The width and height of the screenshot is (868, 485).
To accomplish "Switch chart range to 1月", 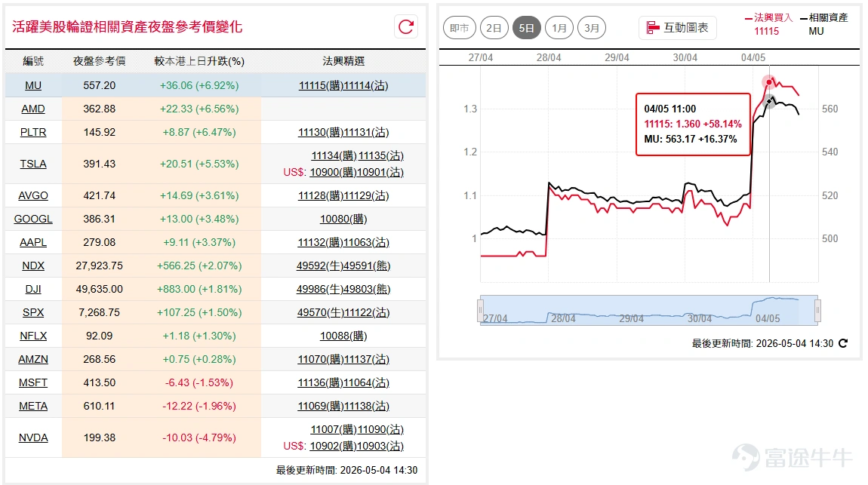I will (559, 28).
